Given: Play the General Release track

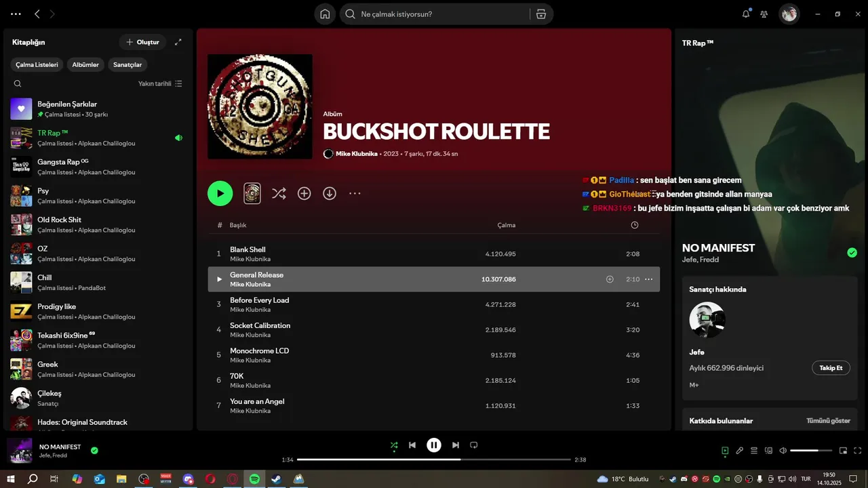Looking at the screenshot, I should point(219,279).
